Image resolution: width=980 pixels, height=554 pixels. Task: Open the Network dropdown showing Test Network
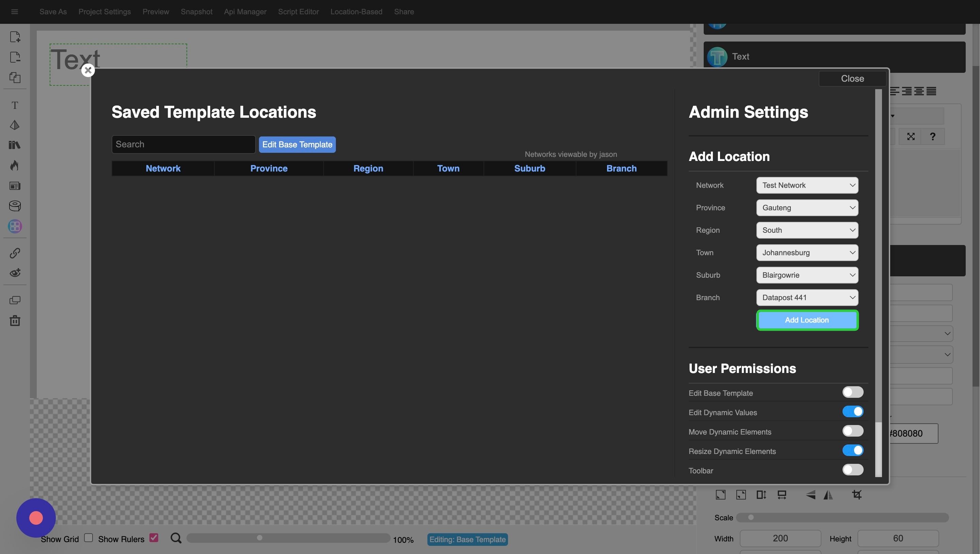coord(807,185)
